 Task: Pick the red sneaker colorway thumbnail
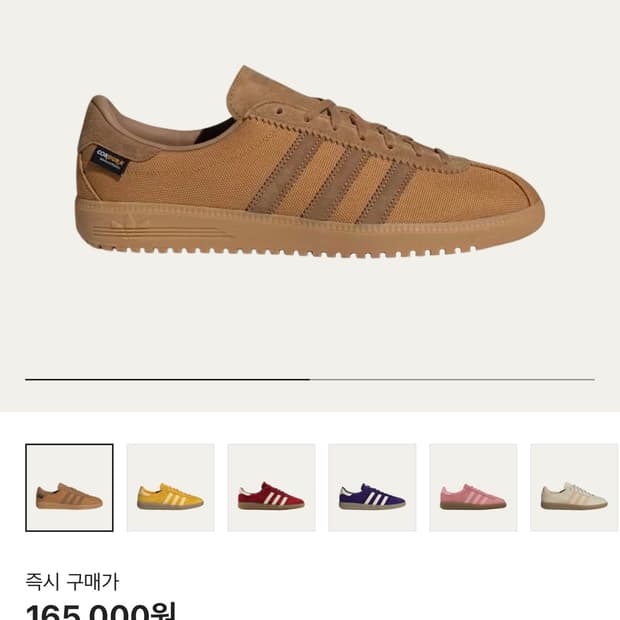pyautogui.click(x=271, y=488)
